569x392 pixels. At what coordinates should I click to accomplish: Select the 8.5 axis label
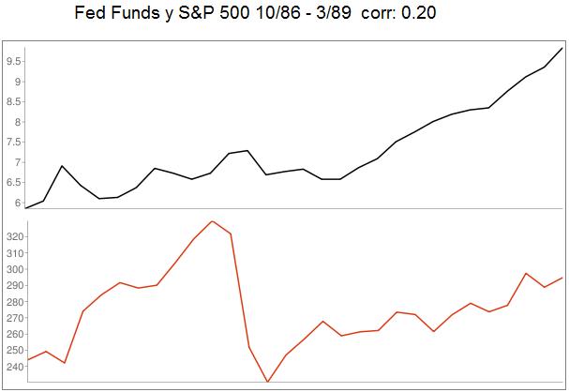pos(13,102)
